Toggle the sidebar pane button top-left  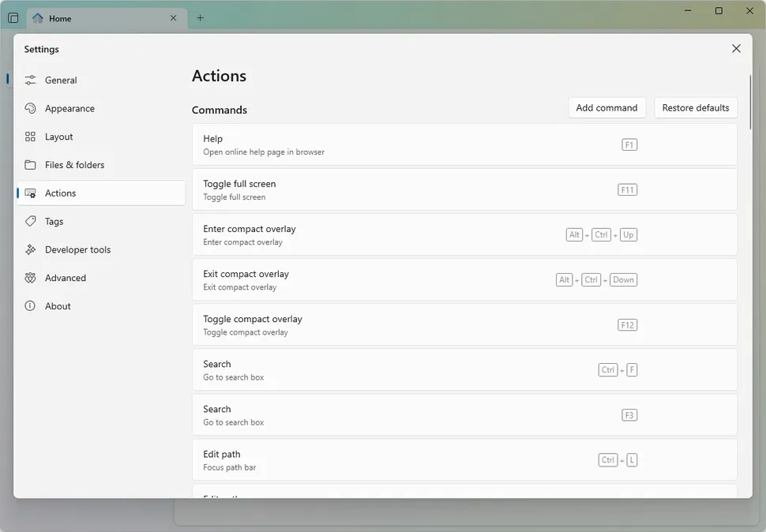tap(12, 17)
